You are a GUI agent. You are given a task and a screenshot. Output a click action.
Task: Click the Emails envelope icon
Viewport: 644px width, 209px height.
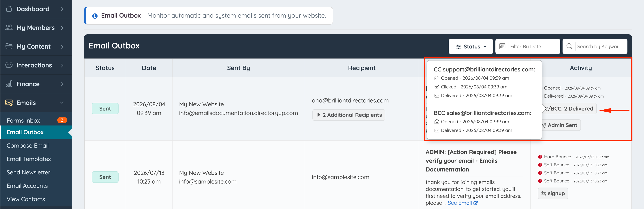coord(9,102)
